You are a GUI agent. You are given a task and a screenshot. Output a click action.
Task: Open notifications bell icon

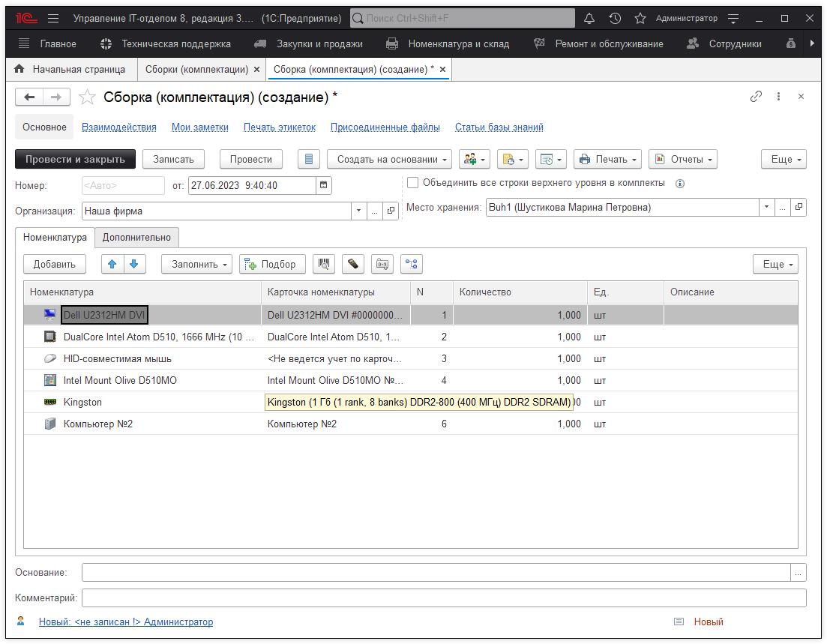point(589,18)
